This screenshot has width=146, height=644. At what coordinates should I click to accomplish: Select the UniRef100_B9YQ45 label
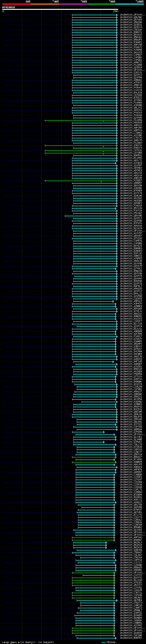pos(131,308)
